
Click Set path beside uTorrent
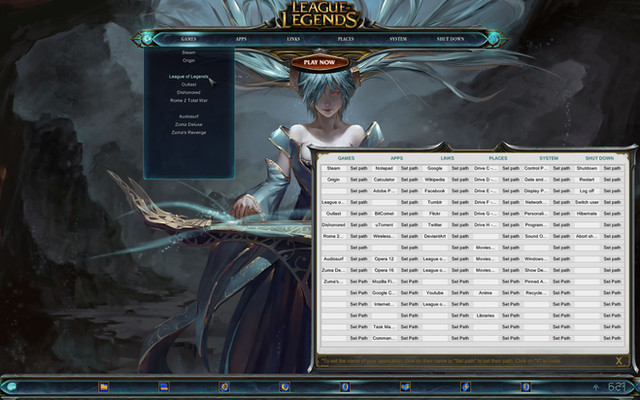[x=409, y=225]
